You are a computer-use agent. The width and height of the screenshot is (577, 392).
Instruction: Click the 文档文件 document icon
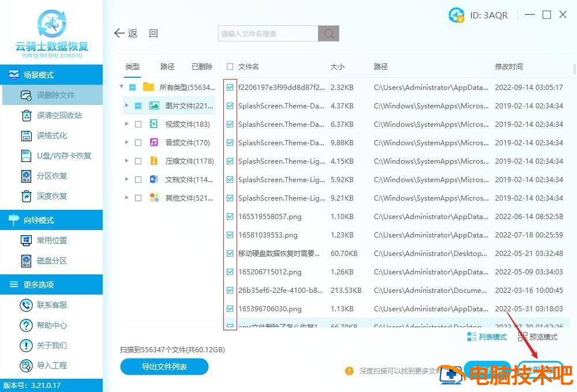coord(154,179)
